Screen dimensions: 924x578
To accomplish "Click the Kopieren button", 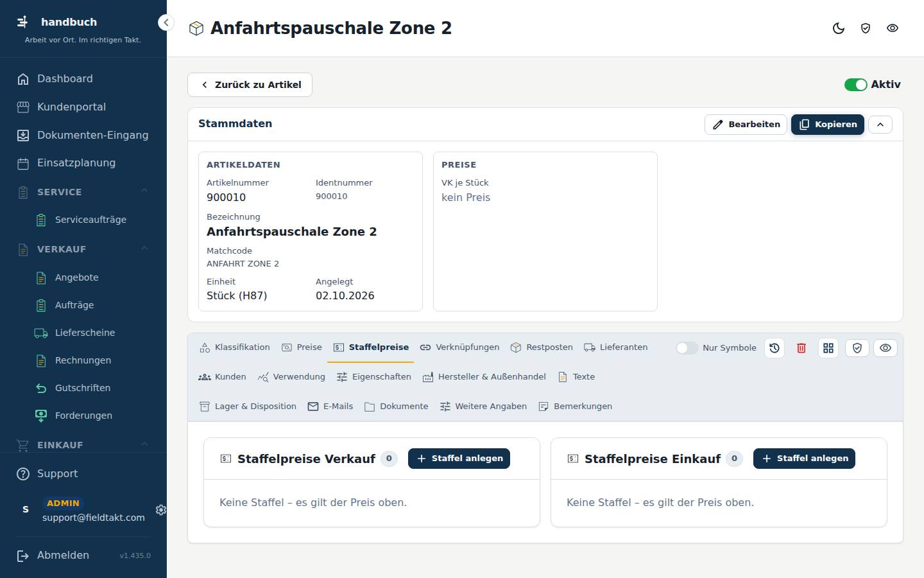I will point(828,125).
